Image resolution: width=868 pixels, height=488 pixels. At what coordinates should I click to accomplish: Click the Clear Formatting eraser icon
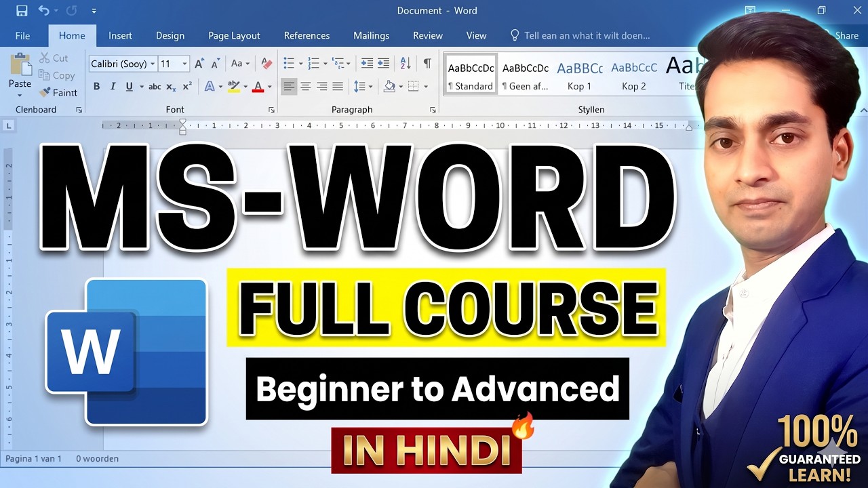(267, 64)
